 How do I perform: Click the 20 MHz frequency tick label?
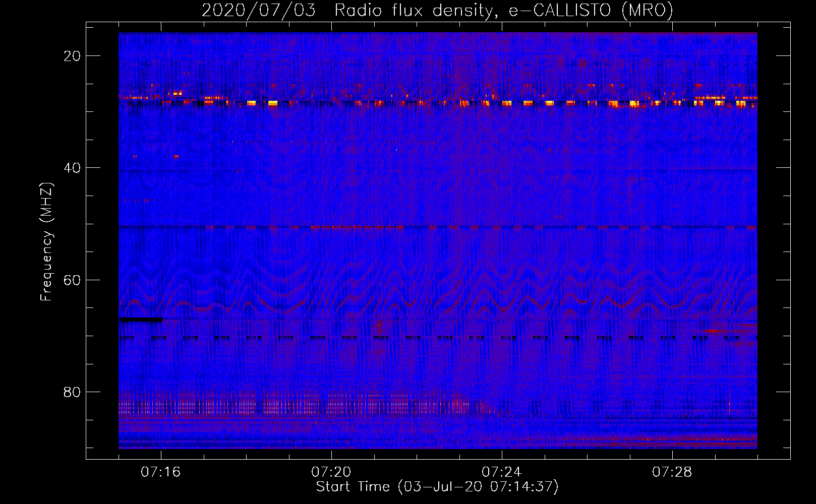click(73, 56)
